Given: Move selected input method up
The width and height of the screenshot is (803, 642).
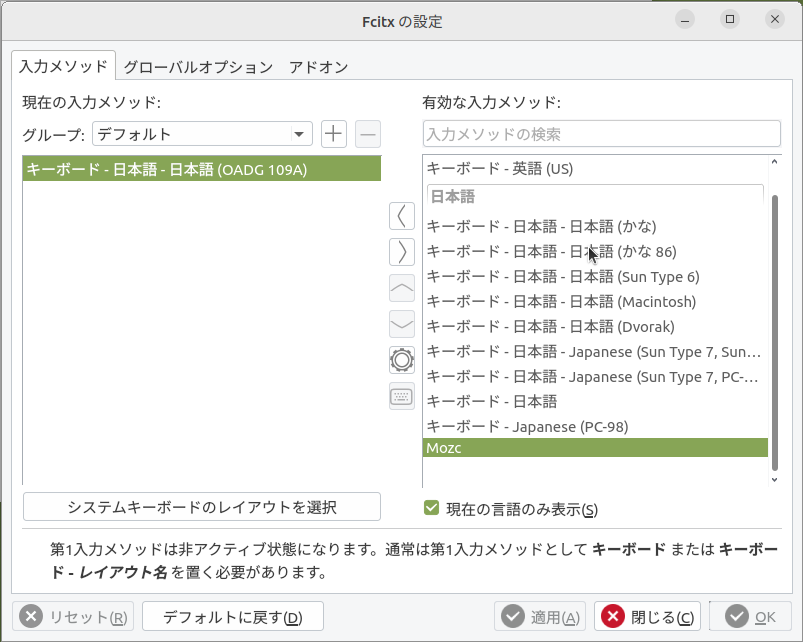Looking at the screenshot, I should click(x=401, y=288).
